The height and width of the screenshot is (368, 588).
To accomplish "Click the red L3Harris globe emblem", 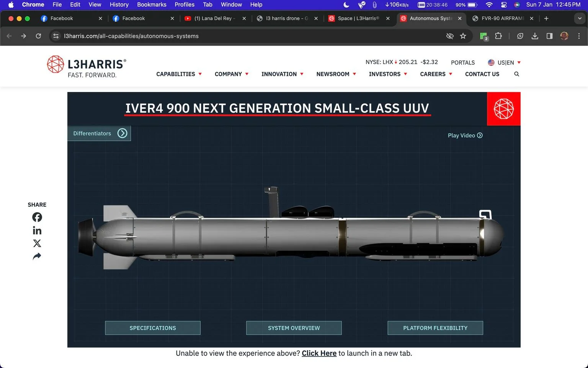I will (504, 109).
